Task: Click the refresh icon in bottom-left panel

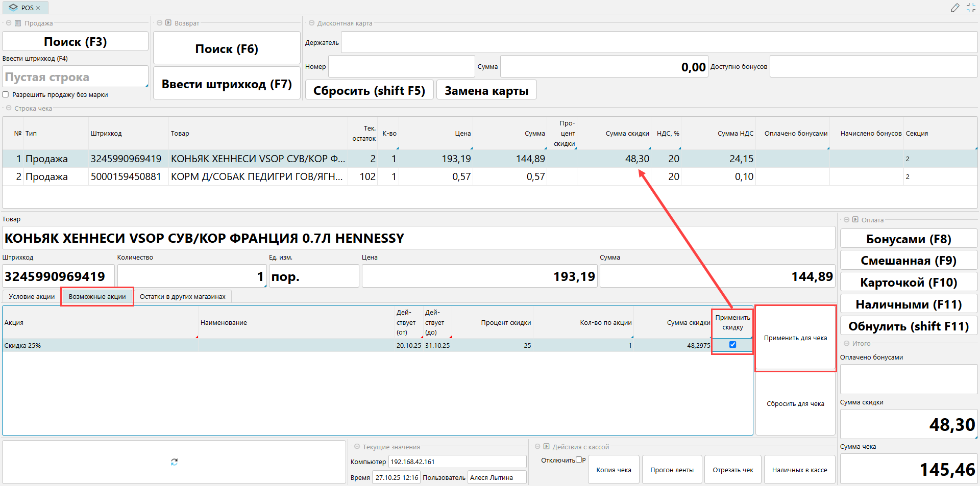Action: point(174,462)
